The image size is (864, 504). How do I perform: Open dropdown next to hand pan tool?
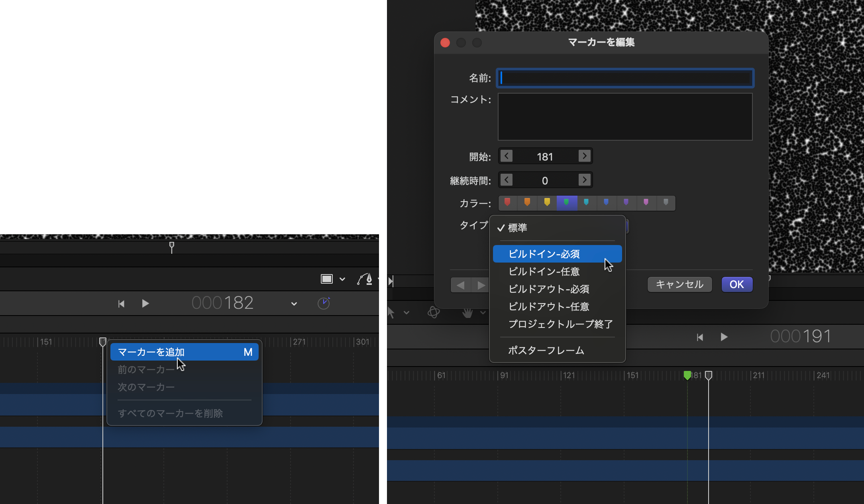click(483, 313)
